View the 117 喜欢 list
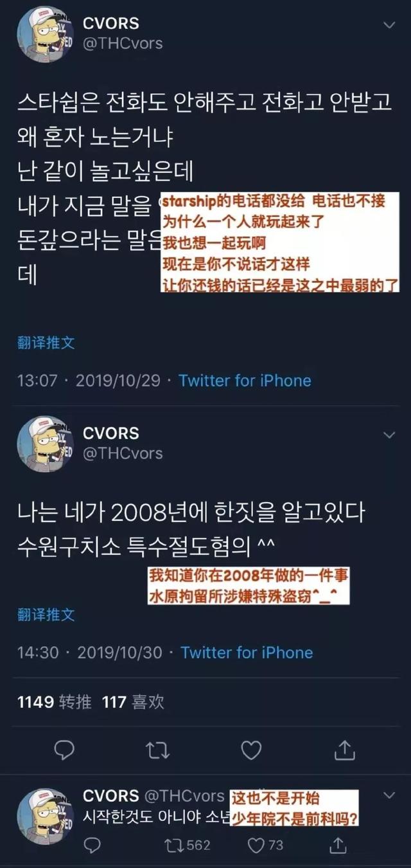 (x=133, y=701)
